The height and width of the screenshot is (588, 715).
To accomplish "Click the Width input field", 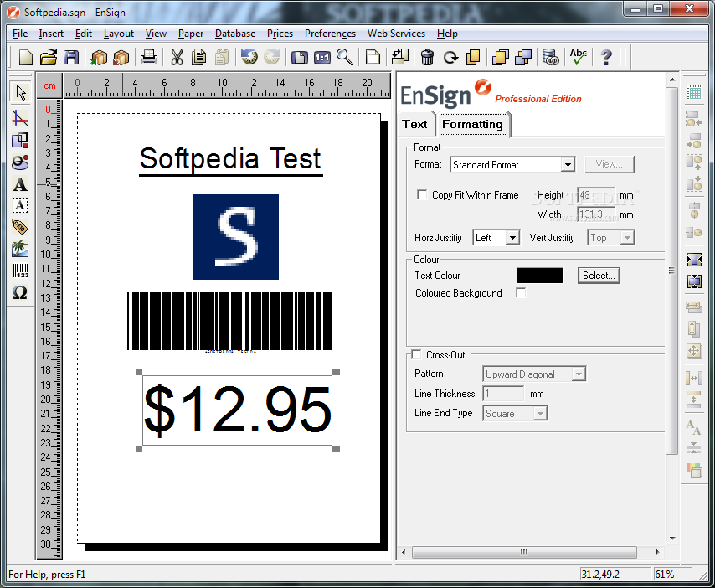I will click(596, 214).
